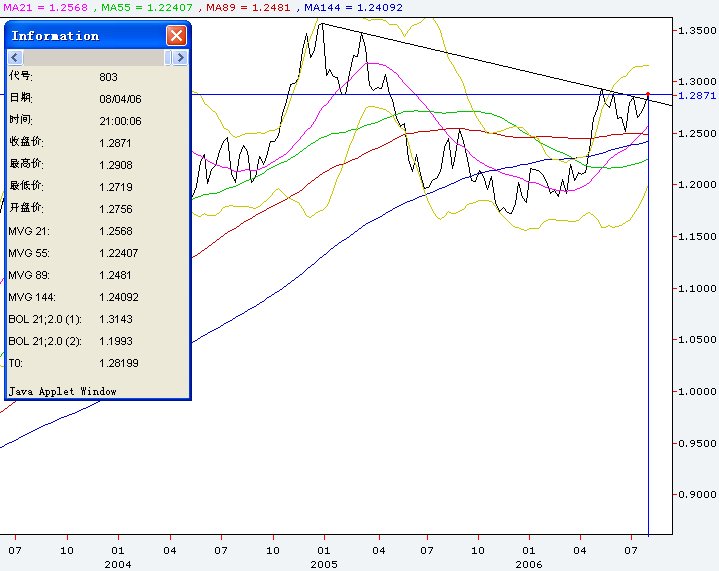The image size is (719, 571).
Task: Click the T0 value 1.28199
Action: point(118,363)
